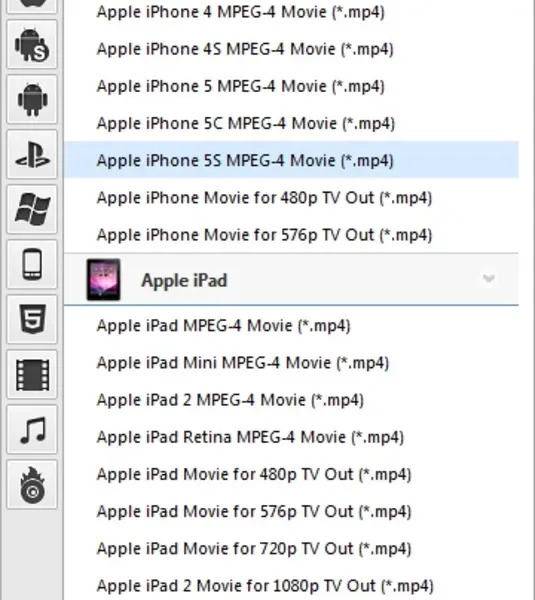This screenshot has height=600, width=535.
Task: Select the film strip video formats icon
Action: point(32,375)
